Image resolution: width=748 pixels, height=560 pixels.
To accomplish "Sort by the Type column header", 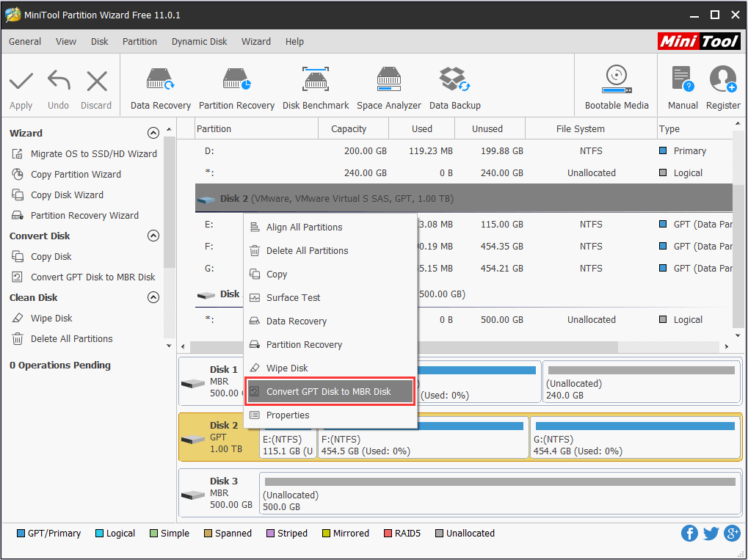I will coord(694,128).
